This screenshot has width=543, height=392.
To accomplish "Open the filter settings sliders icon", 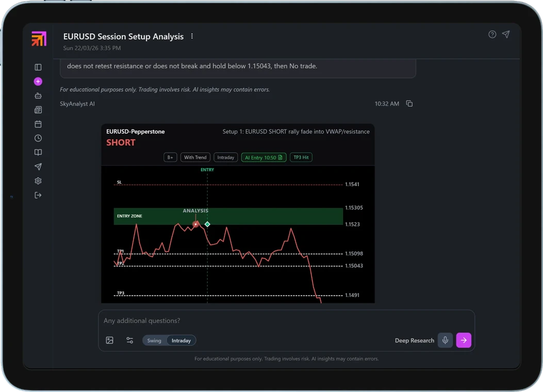I will (x=130, y=340).
